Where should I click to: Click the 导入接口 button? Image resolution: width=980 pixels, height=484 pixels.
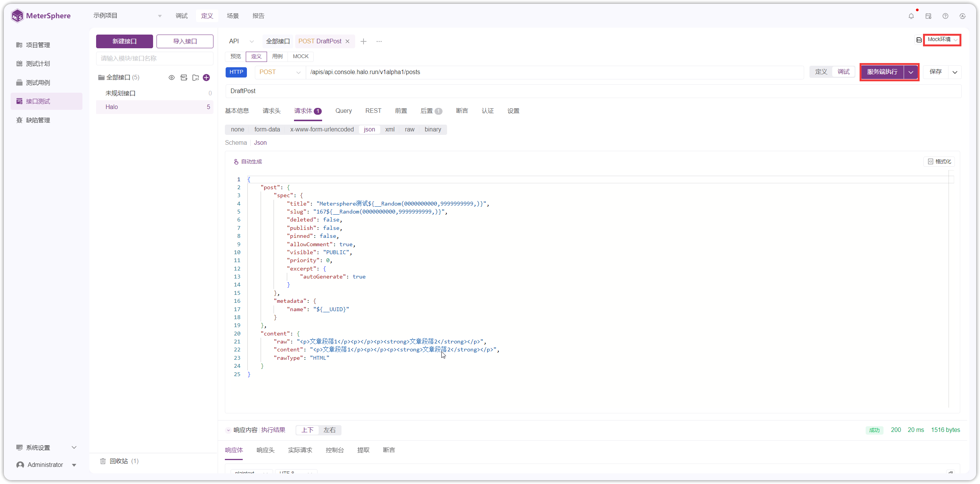click(x=185, y=41)
